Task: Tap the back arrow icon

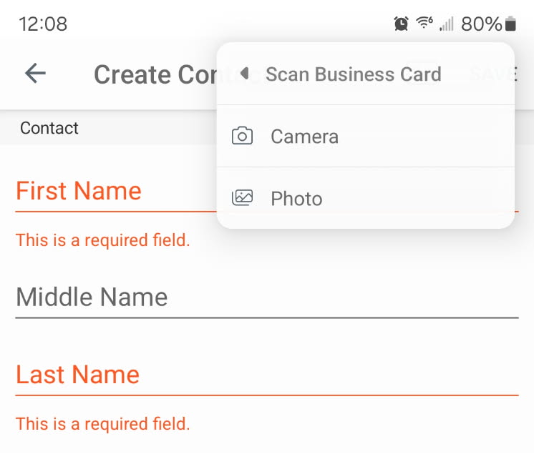Action: tap(35, 73)
